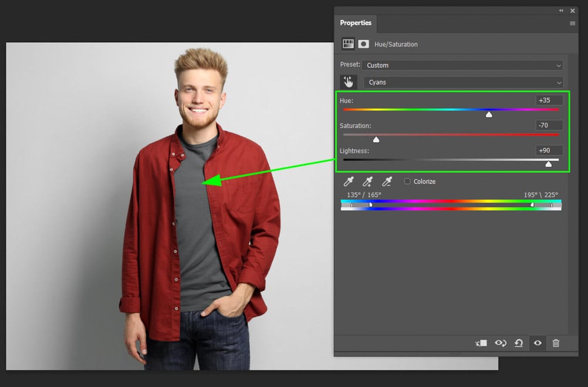
Task: Click the layer mask icon in Properties
Action: [x=363, y=44]
